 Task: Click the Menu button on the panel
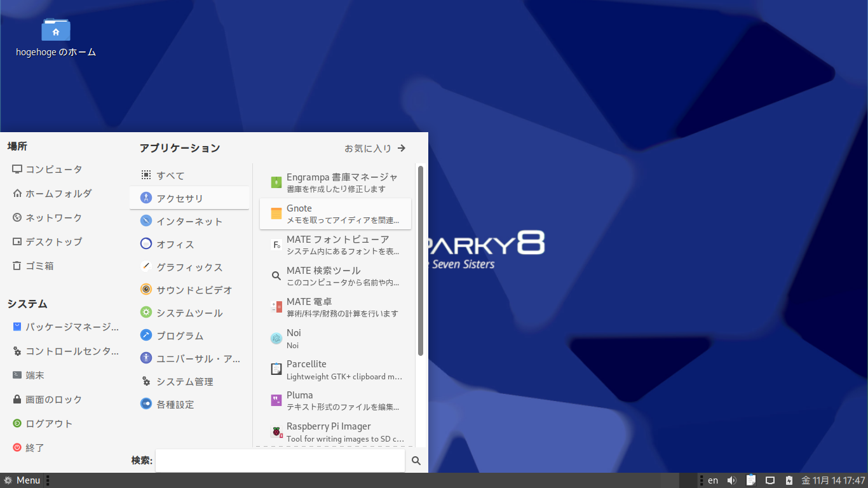click(22, 480)
